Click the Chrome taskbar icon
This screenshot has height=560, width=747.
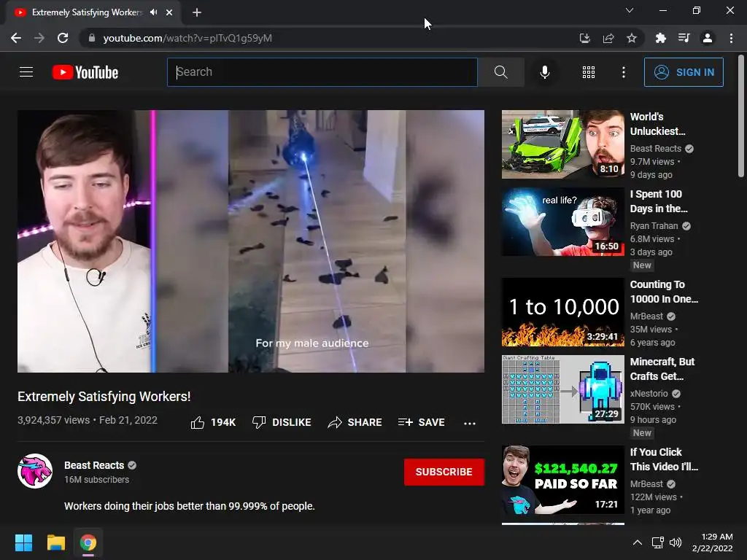click(88, 542)
